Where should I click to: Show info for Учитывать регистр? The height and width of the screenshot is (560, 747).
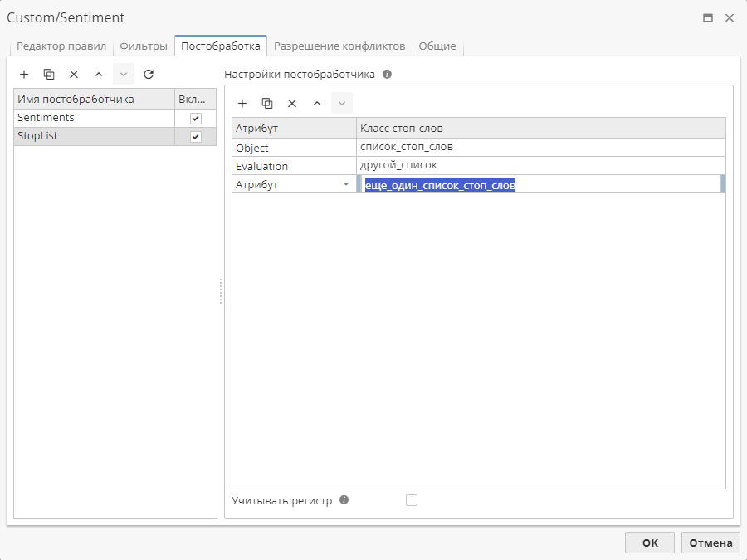tap(344, 500)
